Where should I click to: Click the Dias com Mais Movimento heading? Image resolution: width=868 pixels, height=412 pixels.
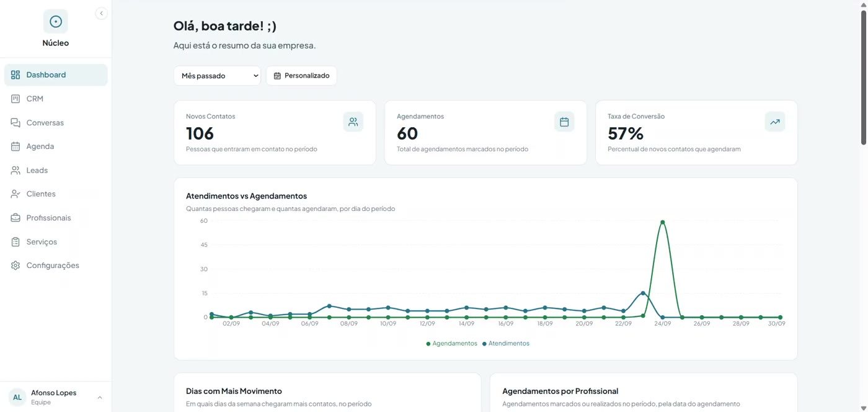click(x=234, y=391)
